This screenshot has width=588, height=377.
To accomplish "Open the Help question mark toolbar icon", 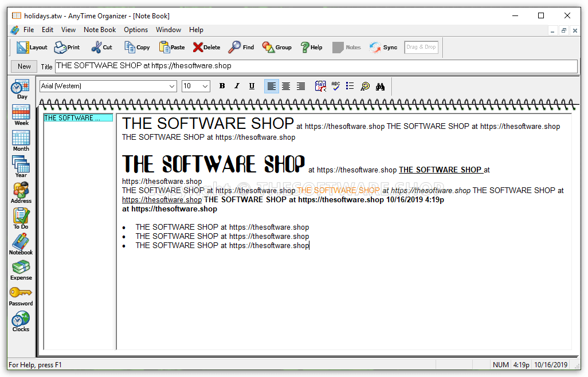I will [x=311, y=47].
